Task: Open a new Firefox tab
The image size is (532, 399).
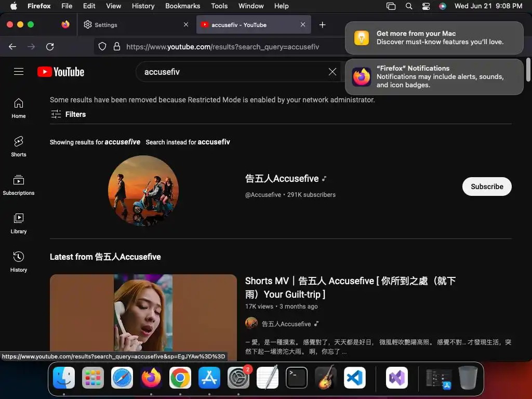Action: (322, 25)
